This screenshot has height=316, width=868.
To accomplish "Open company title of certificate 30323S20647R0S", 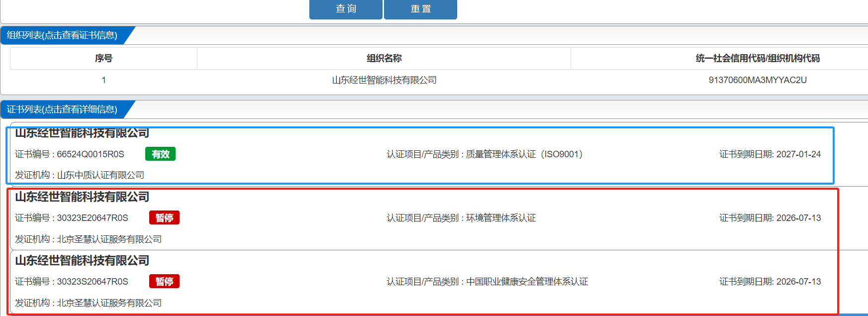I will 82,261.
